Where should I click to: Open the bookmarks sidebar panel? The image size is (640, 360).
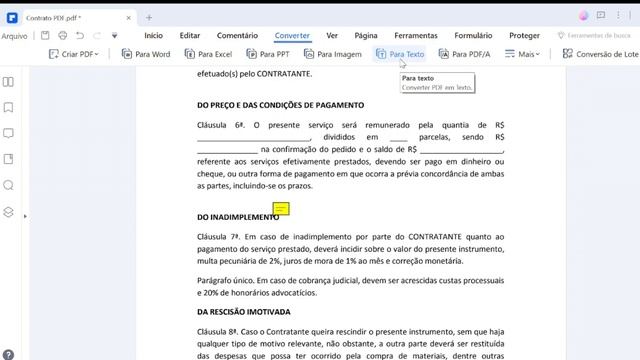pyautogui.click(x=8, y=107)
